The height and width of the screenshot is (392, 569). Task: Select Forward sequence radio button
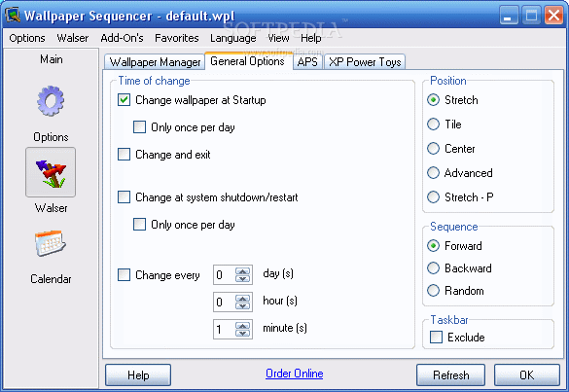tap(433, 246)
